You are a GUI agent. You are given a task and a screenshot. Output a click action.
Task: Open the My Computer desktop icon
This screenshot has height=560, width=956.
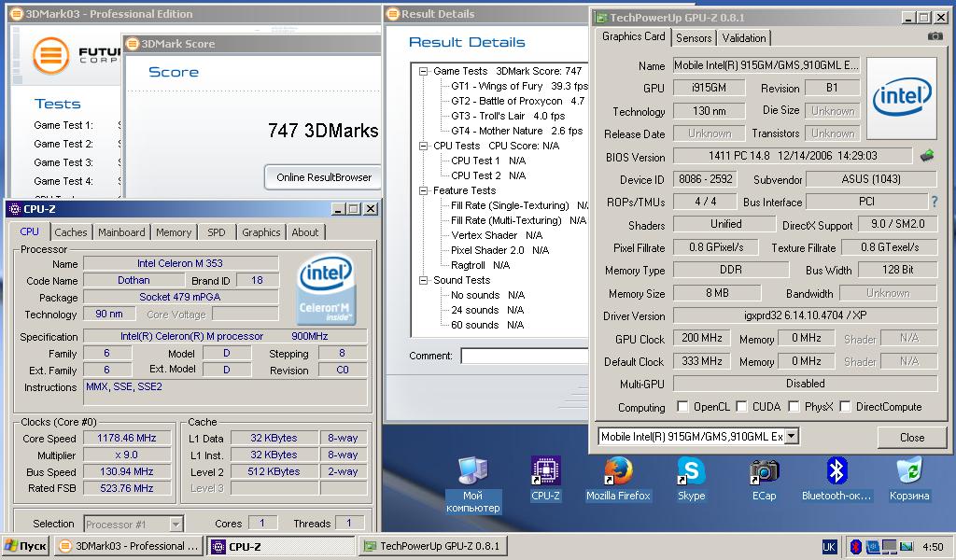[x=472, y=484]
